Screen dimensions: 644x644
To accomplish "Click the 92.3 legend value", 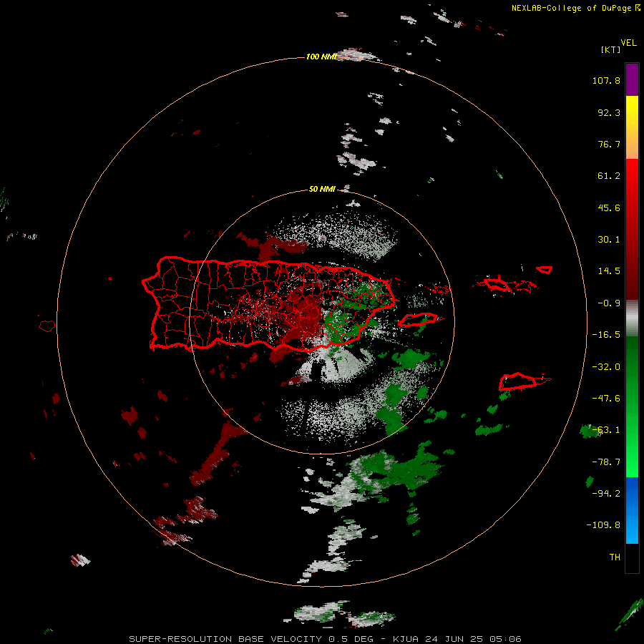I will 609,112.
